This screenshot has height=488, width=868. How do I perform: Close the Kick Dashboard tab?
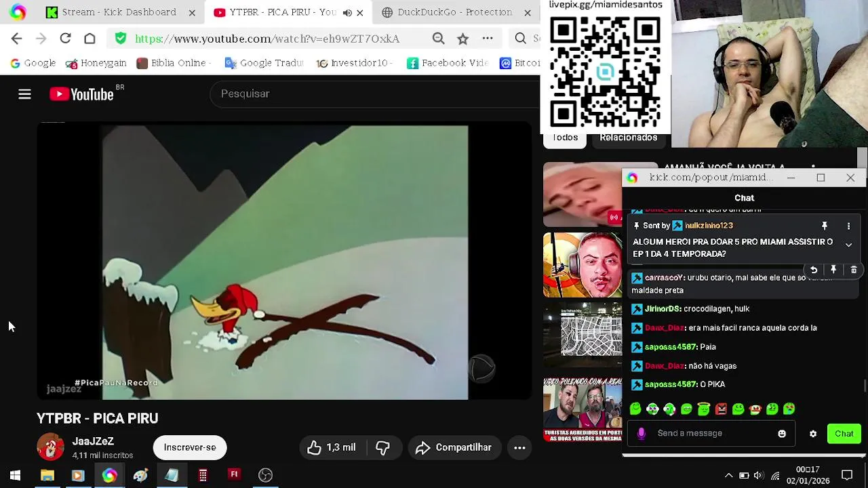pos(192,12)
